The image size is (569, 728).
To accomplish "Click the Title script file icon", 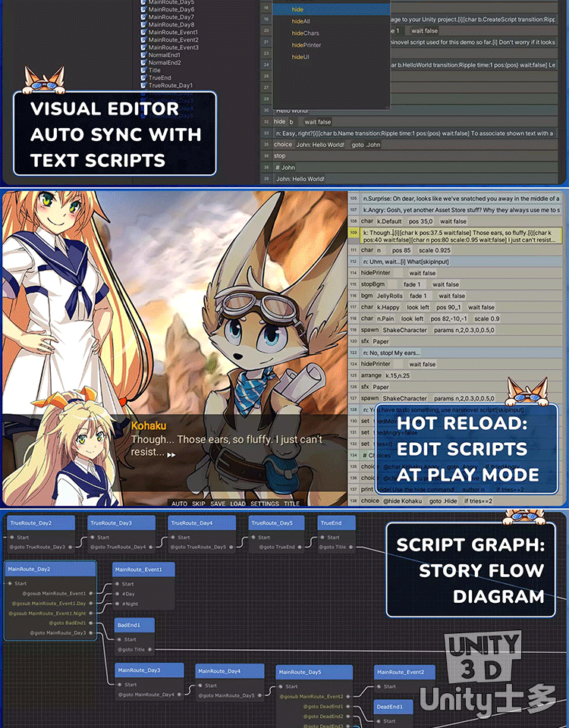I will tap(144, 70).
